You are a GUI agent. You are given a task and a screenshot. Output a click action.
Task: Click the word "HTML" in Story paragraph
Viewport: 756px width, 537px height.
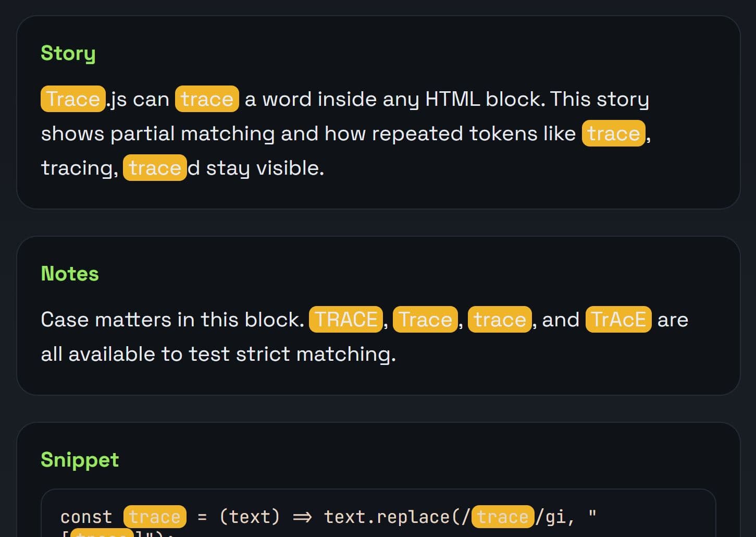click(452, 99)
